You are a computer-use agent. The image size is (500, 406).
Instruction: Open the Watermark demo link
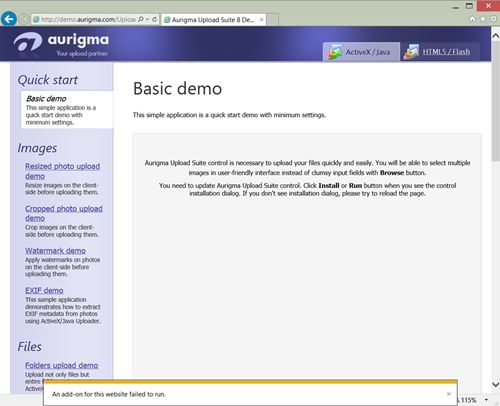(x=55, y=251)
